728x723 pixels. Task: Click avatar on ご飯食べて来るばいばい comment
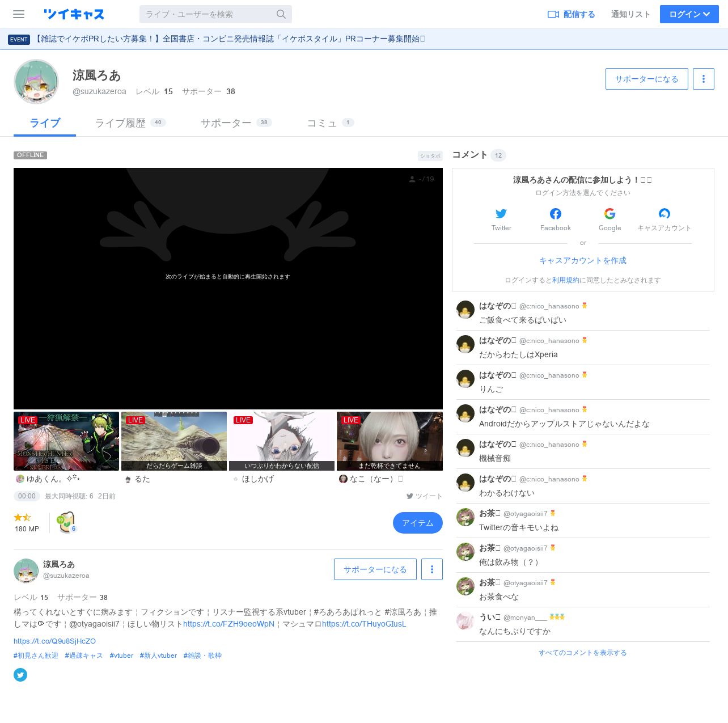(465, 310)
